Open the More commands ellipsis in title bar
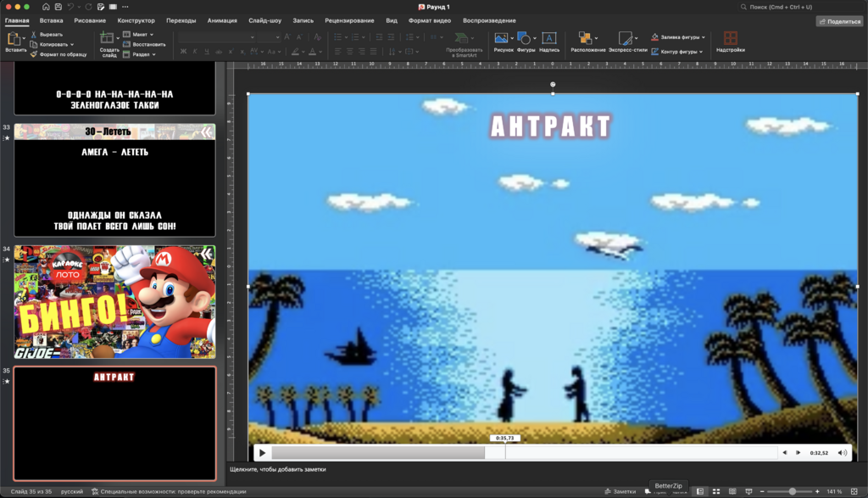868x498 pixels. [125, 7]
